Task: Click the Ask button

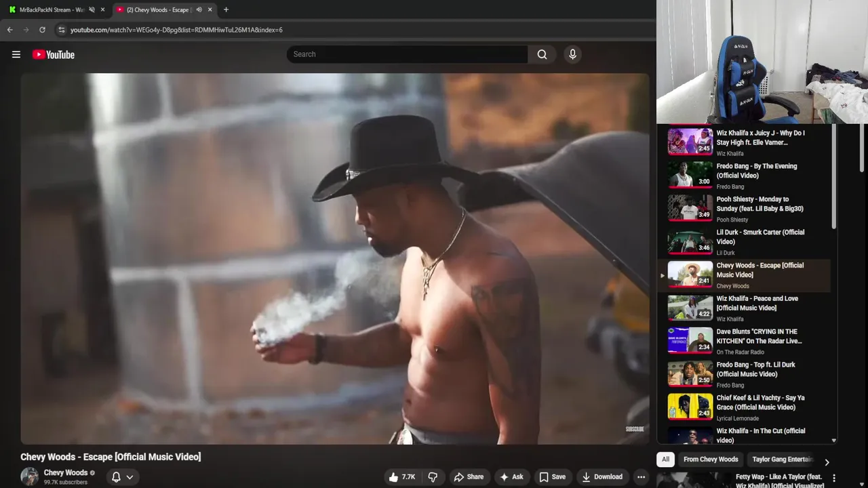Action: pos(511,476)
